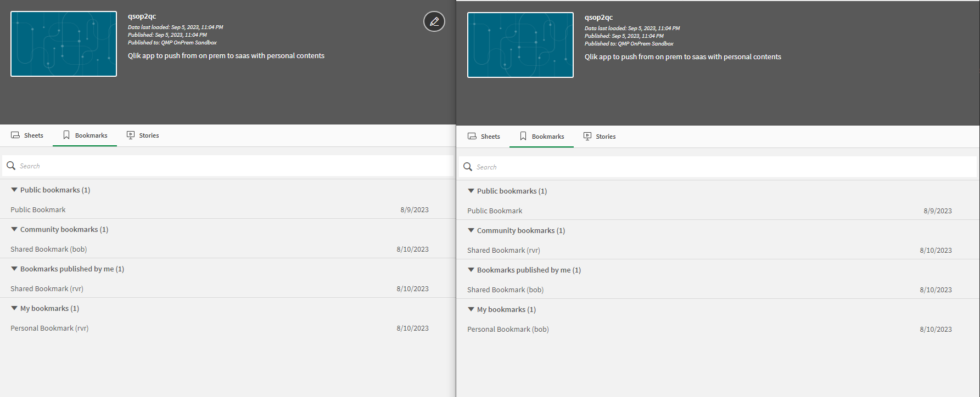The height and width of the screenshot is (397, 980).
Task: Collapse Community bookmarks section in right window
Action: pyautogui.click(x=471, y=230)
